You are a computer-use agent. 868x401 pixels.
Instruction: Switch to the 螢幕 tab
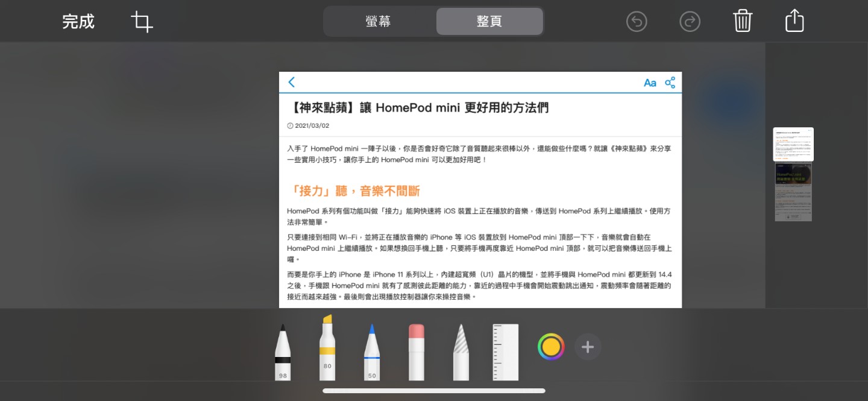379,22
